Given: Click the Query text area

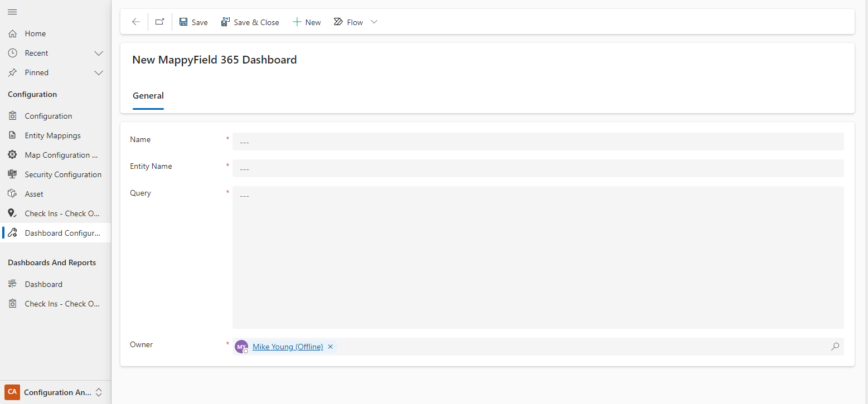Looking at the screenshot, I should pyautogui.click(x=538, y=257).
